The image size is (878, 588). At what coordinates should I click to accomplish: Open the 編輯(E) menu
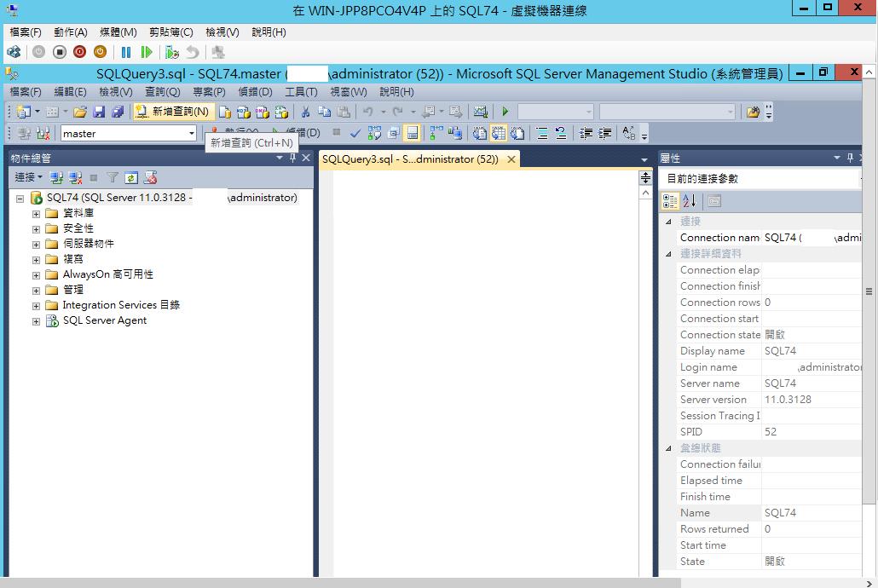point(71,92)
